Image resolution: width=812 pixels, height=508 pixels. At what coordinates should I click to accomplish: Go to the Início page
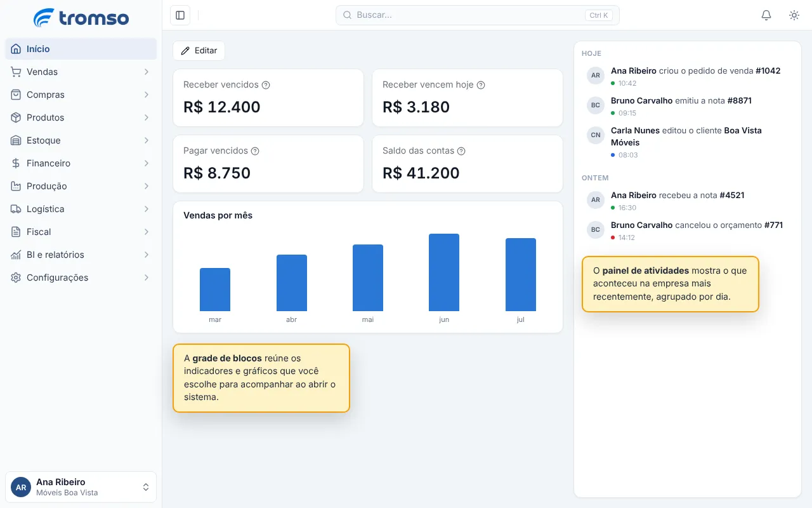tap(81, 49)
